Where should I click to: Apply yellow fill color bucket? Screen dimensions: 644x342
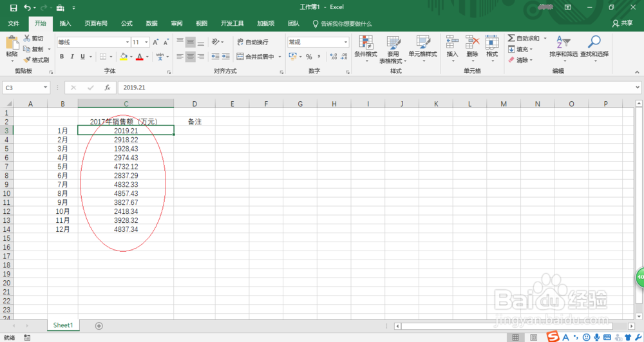tap(124, 57)
